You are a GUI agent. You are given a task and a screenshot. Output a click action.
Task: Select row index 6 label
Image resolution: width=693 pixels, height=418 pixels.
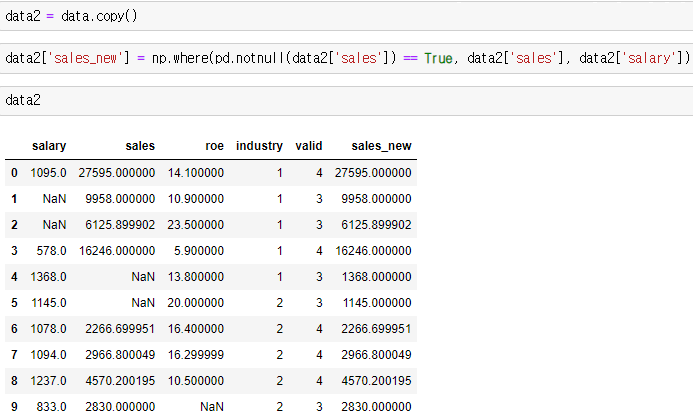(14, 329)
